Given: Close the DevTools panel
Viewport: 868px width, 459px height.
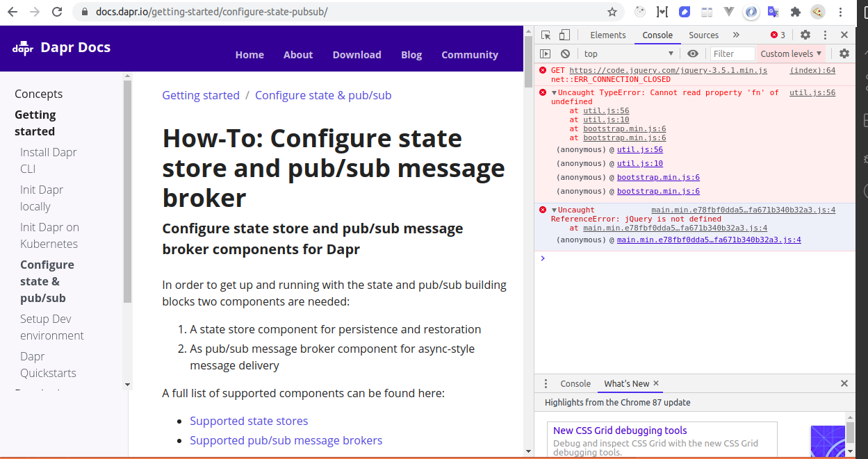Looking at the screenshot, I should 844,35.
